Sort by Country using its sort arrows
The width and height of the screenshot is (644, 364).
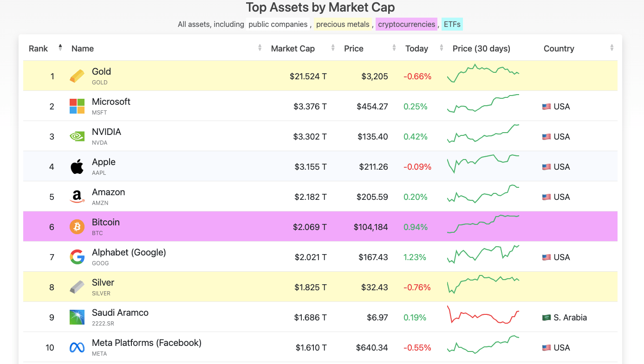pos(612,48)
